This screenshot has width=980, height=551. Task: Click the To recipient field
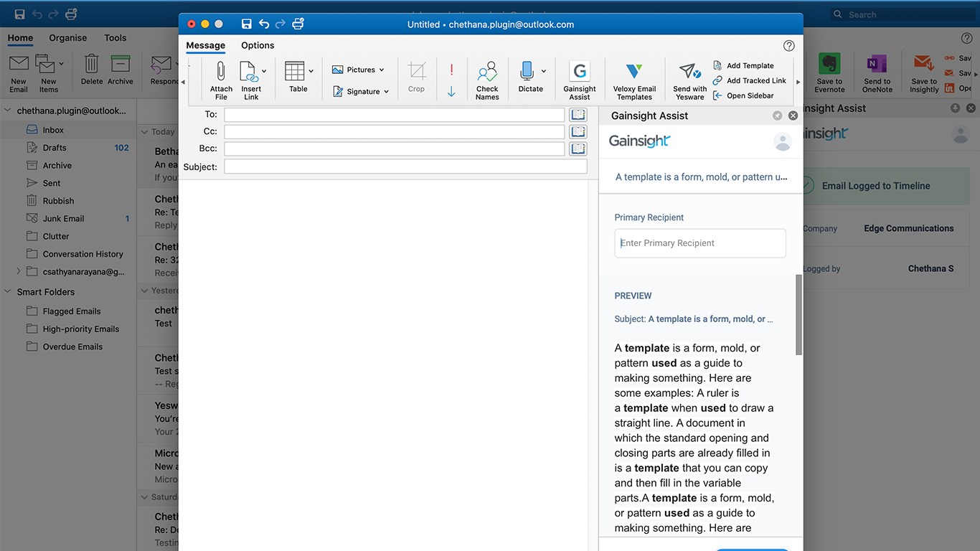click(395, 115)
